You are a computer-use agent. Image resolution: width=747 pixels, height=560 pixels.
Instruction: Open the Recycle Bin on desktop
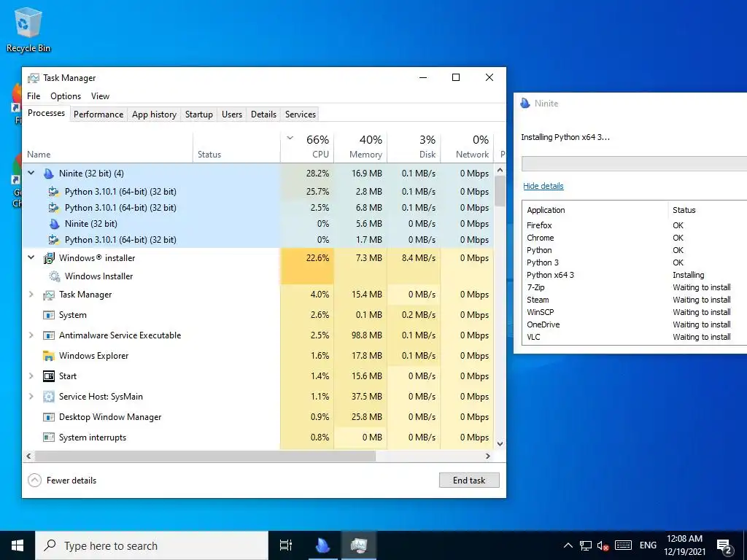[28, 29]
